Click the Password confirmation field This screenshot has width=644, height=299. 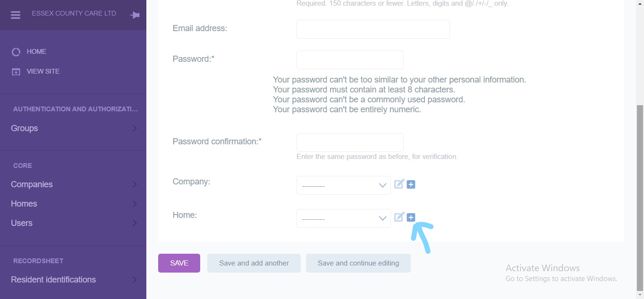pos(350,142)
